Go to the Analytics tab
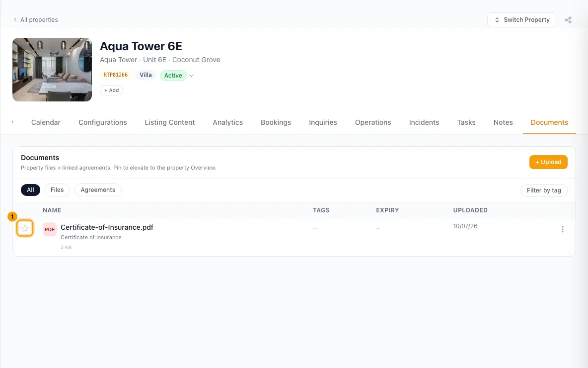Viewport: 588px width, 368px height. [227, 122]
